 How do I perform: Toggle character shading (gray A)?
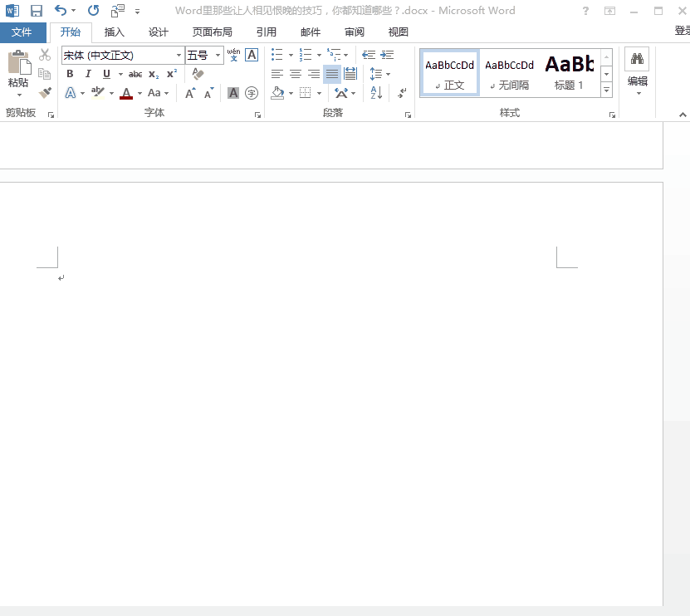[233, 93]
